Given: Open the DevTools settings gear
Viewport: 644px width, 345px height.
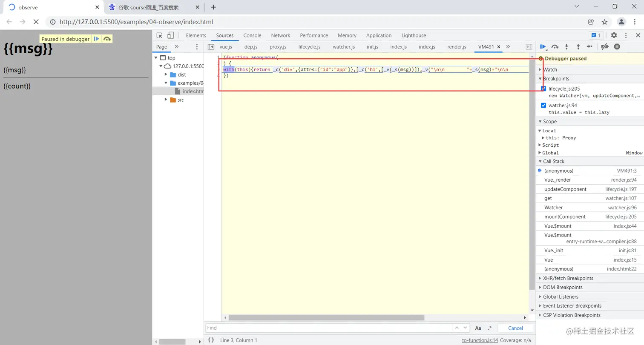Looking at the screenshot, I should (613, 35).
